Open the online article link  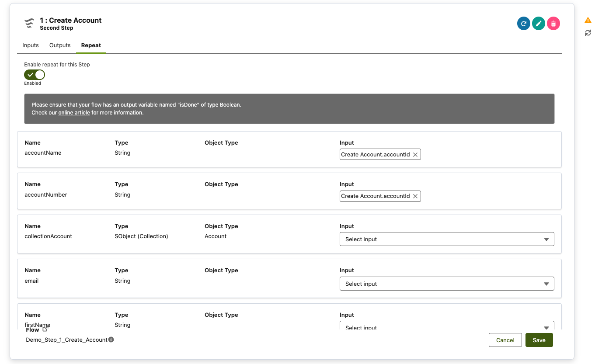click(74, 113)
